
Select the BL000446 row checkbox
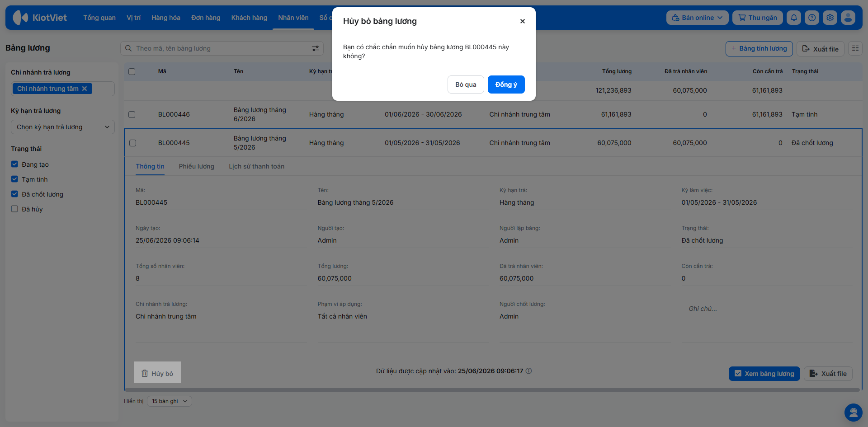pyautogui.click(x=132, y=114)
